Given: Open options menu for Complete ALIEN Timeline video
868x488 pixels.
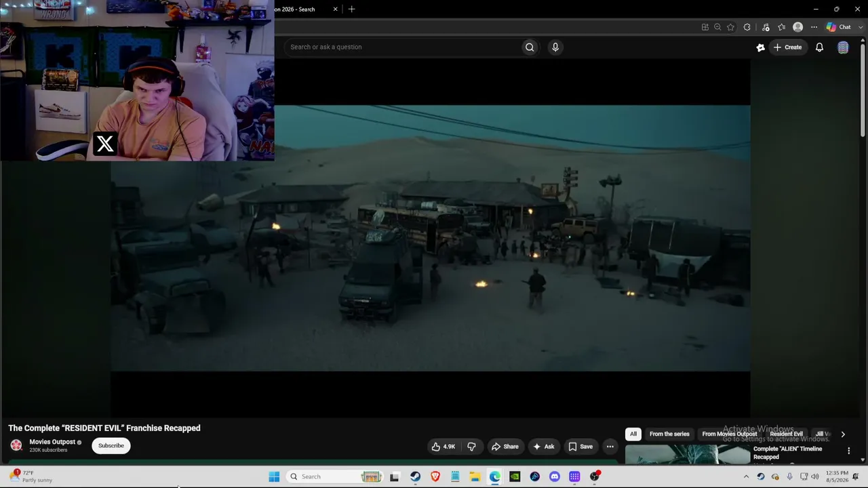Looking at the screenshot, I should coord(848,451).
